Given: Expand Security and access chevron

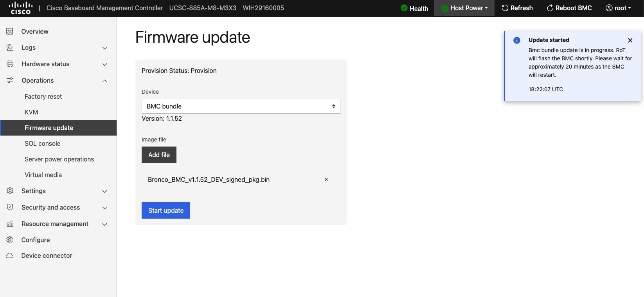Looking at the screenshot, I should pyautogui.click(x=104, y=208).
